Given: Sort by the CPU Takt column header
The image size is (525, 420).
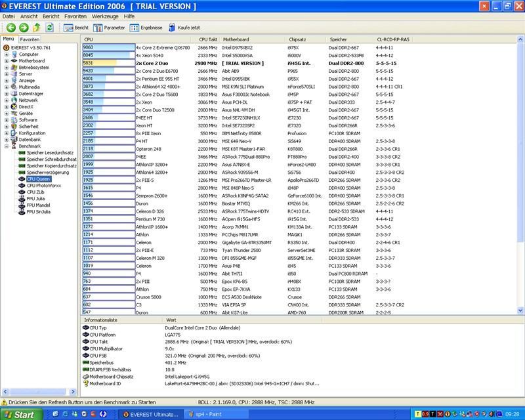Looking at the screenshot, I should (205, 39).
